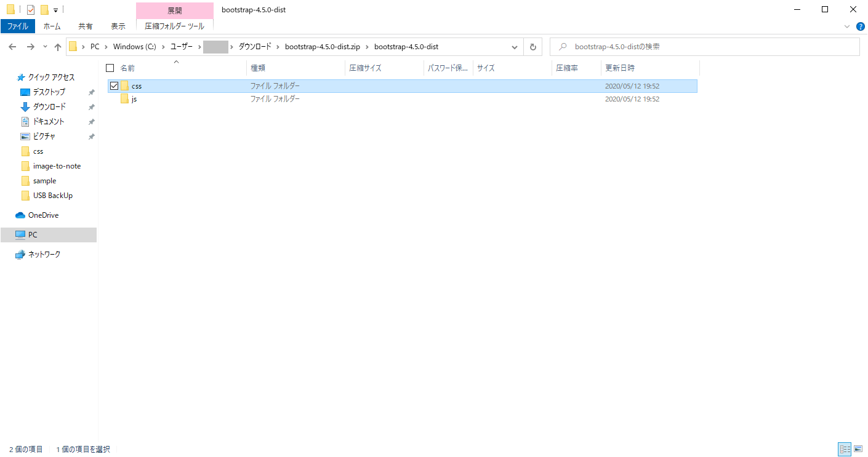The width and height of the screenshot is (868, 457).
Task: Open Help with the question mark icon
Action: click(861, 26)
